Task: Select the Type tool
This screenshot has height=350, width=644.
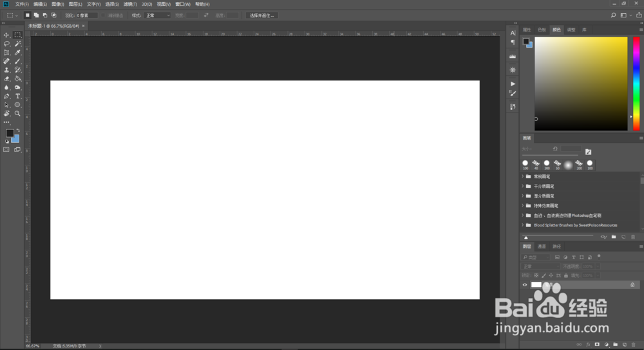Action: pyautogui.click(x=17, y=96)
